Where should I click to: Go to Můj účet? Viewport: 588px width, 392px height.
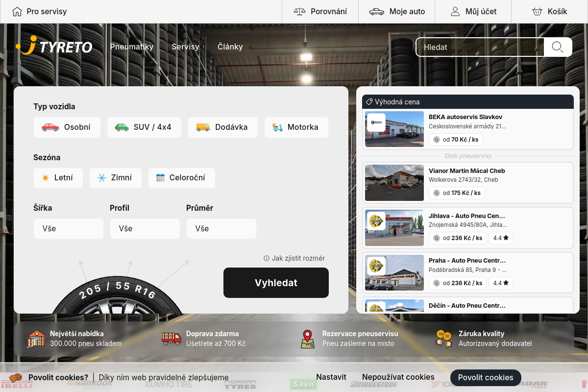tap(473, 12)
